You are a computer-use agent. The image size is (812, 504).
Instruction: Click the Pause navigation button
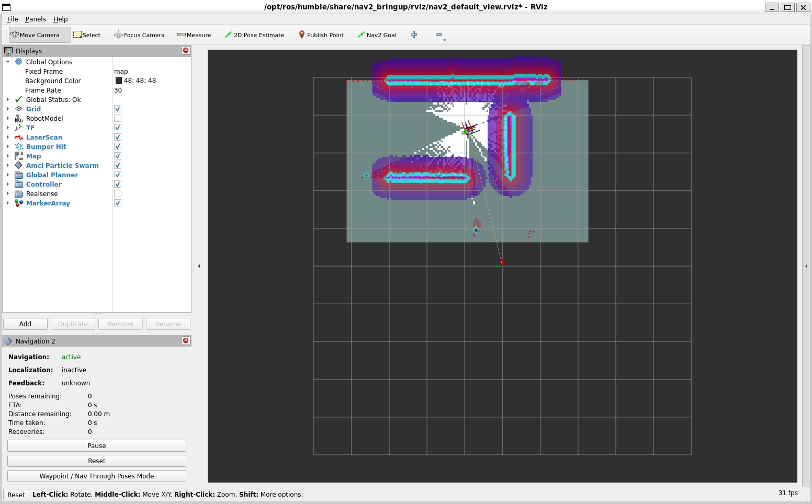click(x=97, y=445)
